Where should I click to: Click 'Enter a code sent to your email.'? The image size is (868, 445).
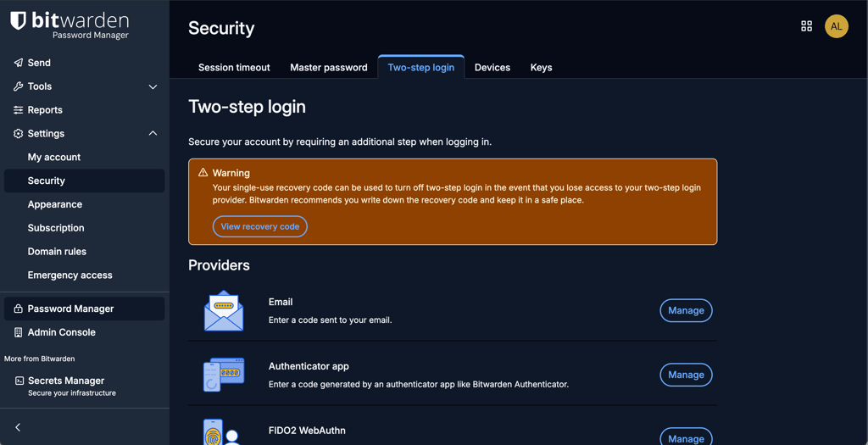[x=330, y=320]
